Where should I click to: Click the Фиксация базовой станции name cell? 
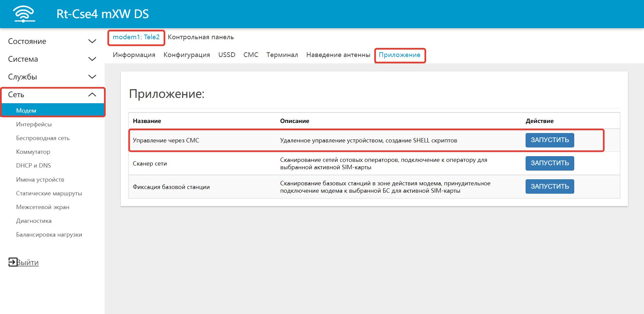coord(171,187)
